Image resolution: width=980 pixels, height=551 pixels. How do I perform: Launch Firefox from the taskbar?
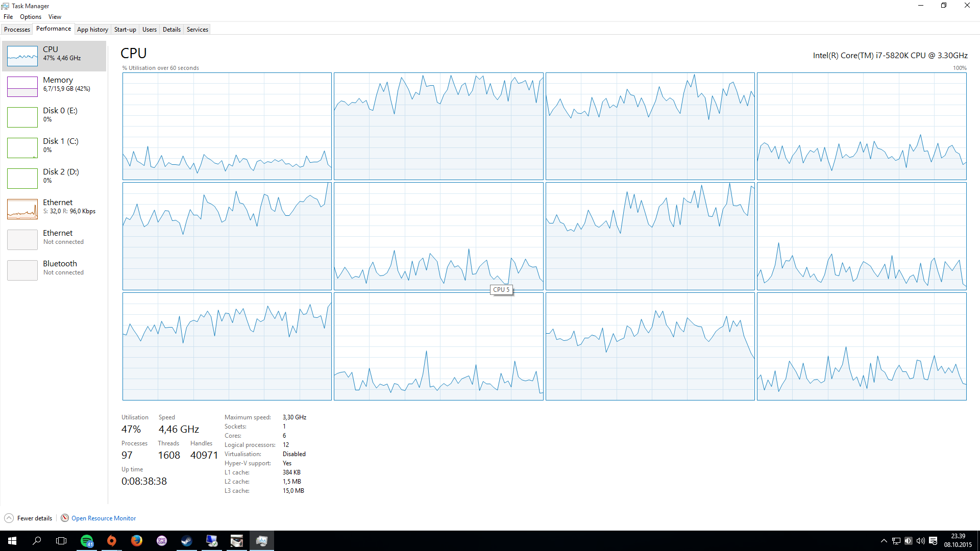136,541
